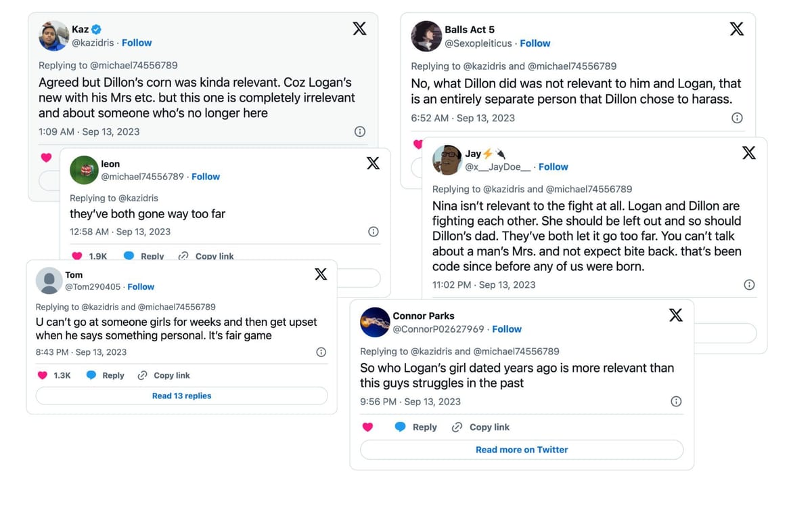Like Connor Parks' tweet with the heart

367,427
